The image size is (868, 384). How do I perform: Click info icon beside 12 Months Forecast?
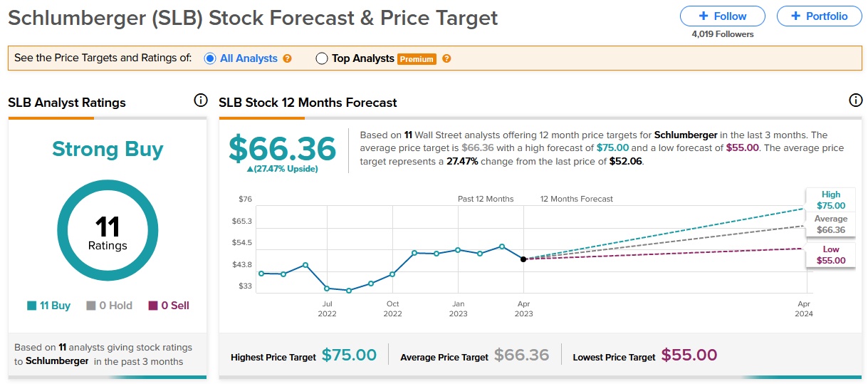[856, 100]
